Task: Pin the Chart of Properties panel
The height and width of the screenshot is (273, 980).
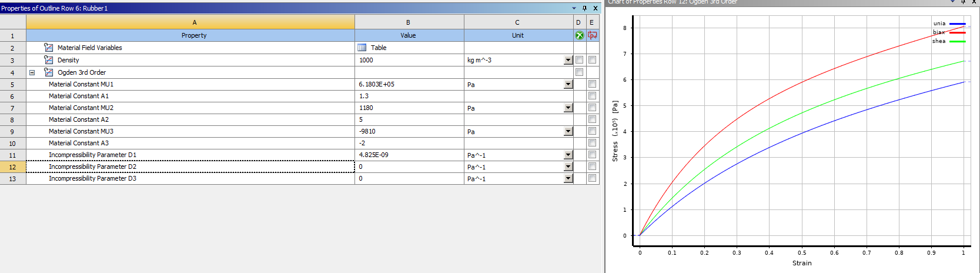Action: pos(963,2)
